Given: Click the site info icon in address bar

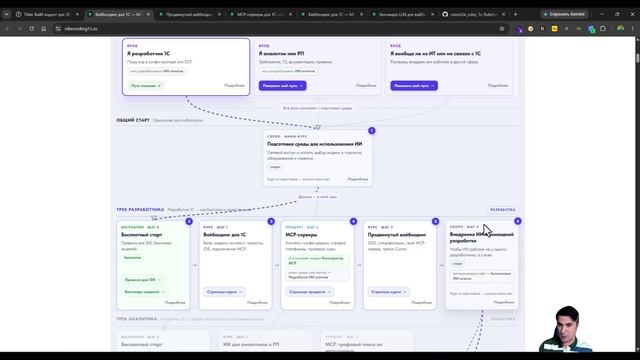Looking at the screenshot, I should click(x=58, y=29).
